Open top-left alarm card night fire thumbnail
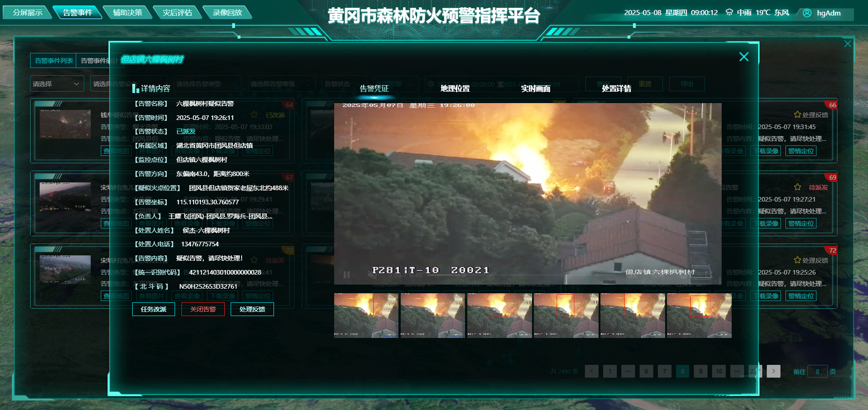 tap(65, 124)
